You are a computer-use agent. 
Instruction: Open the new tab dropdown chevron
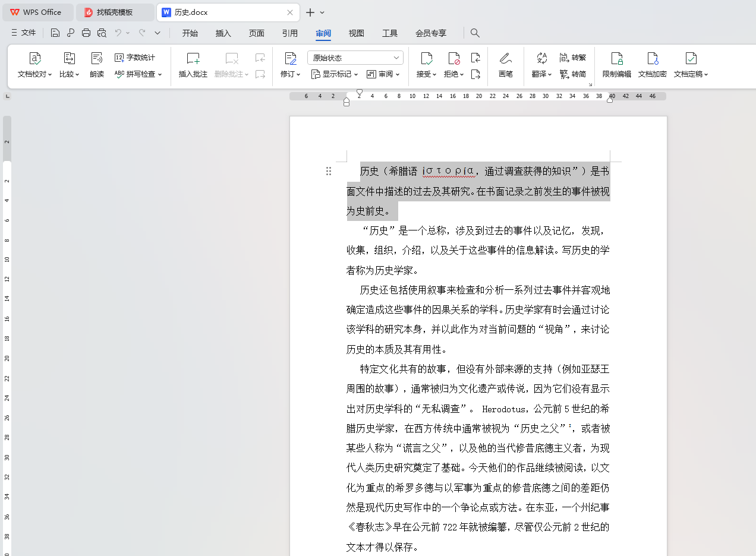323,12
